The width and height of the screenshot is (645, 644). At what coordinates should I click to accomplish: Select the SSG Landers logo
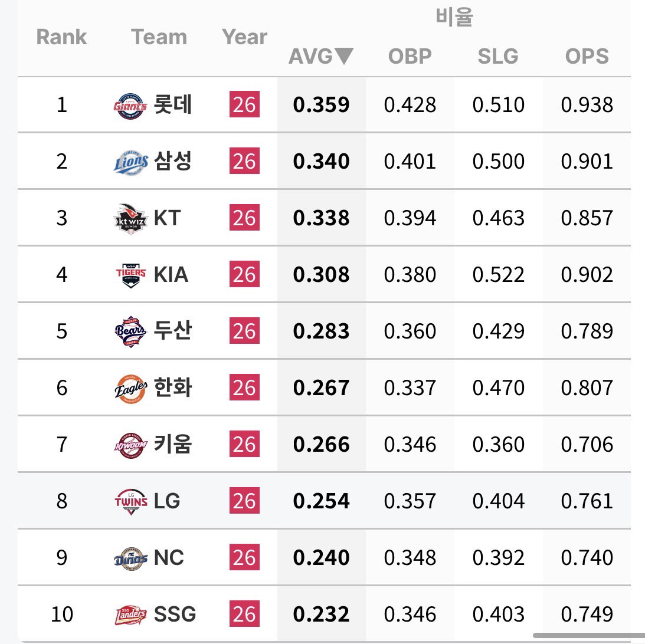coord(130,615)
